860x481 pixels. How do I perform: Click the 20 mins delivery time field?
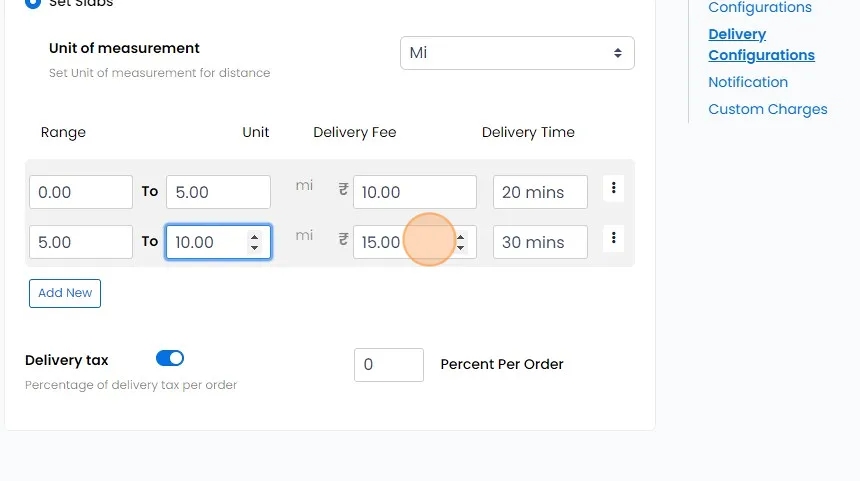(x=539, y=192)
